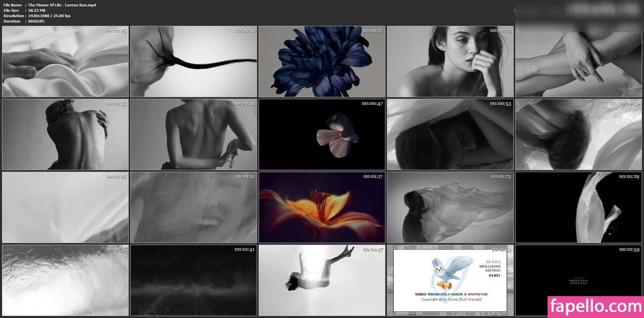
Task: Open the orange lily thumbnail at 00:01:17
Action: coord(322,207)
